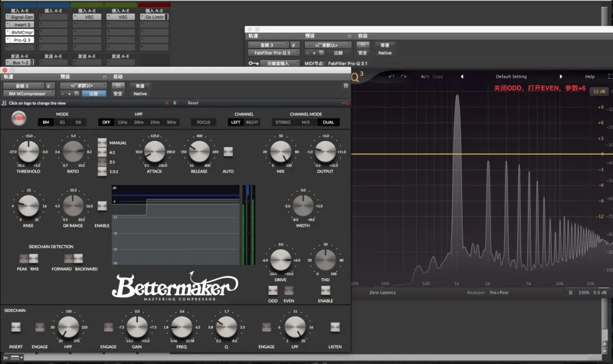Select the 4:1 ratio switch
Screen dimensions: 613x364
click(102, 153)
